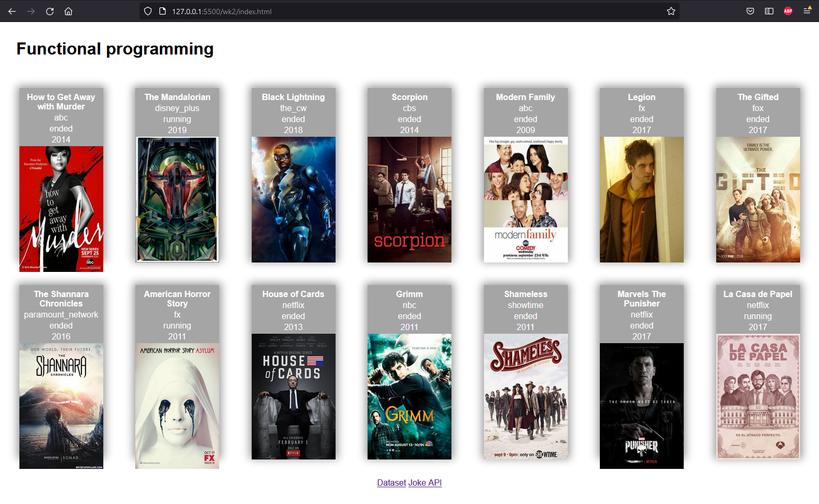
Task: Toggle the sidebar panel icon
Action: click(x=769, y=11)
